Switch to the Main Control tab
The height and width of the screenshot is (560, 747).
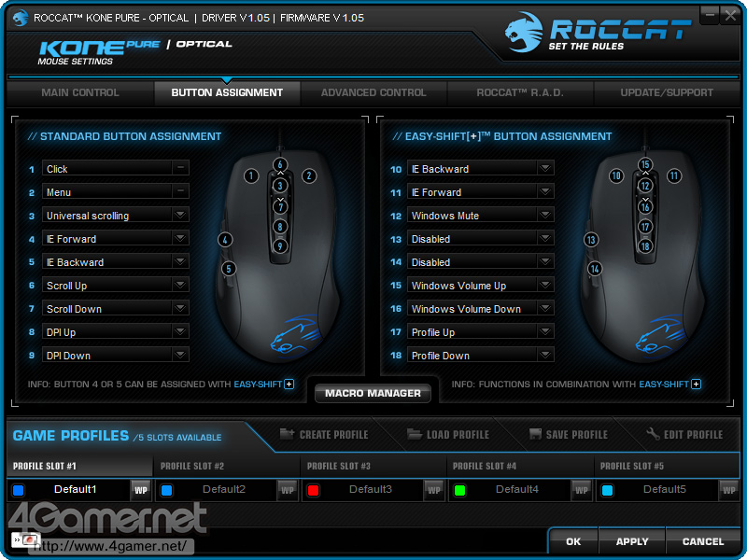point(80,92)
